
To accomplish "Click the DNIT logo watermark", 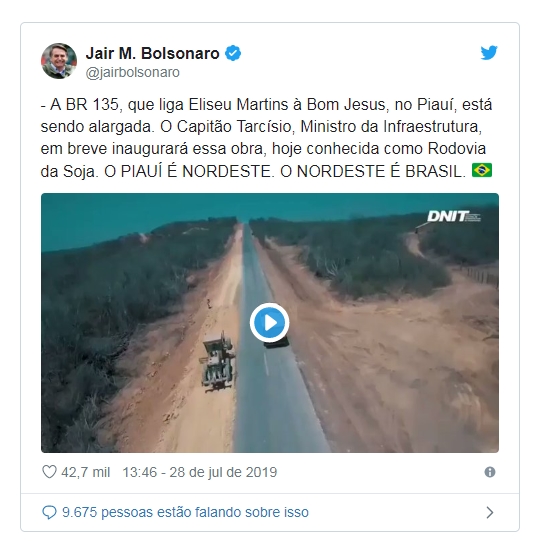I will (454, 216).
